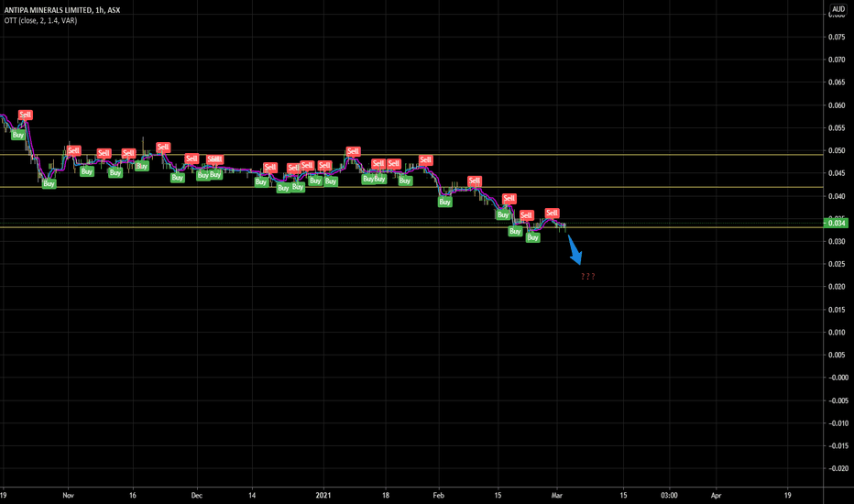Select the most recent Sell signal marker
The height and width of the screenshot is (504, 854).
click(552, 213)
